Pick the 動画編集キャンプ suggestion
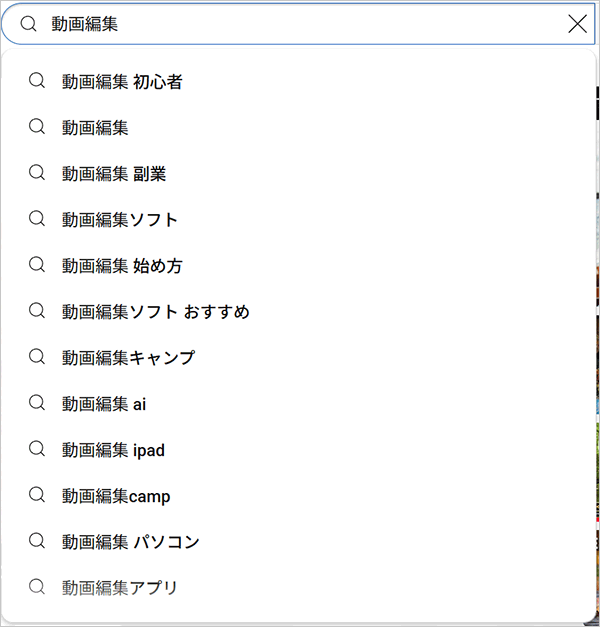This screenshot has width=600, height=627. click(x=128, y=358)
